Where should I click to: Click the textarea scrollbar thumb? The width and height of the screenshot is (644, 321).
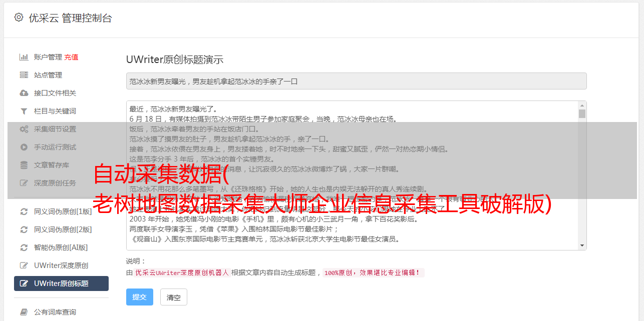pyautogui.click(x=582, y=113)
